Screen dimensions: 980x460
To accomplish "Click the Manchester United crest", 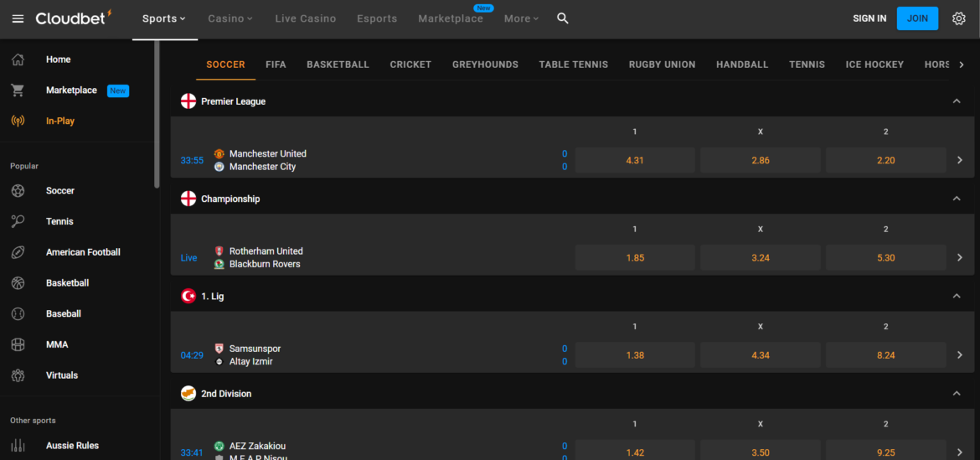I will click(219, 153).
